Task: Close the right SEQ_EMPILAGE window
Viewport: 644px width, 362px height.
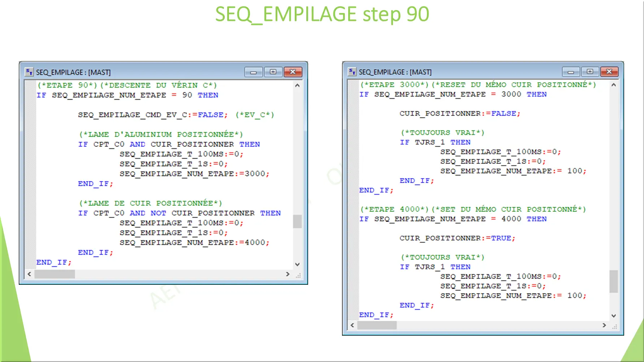Action: 610,71
